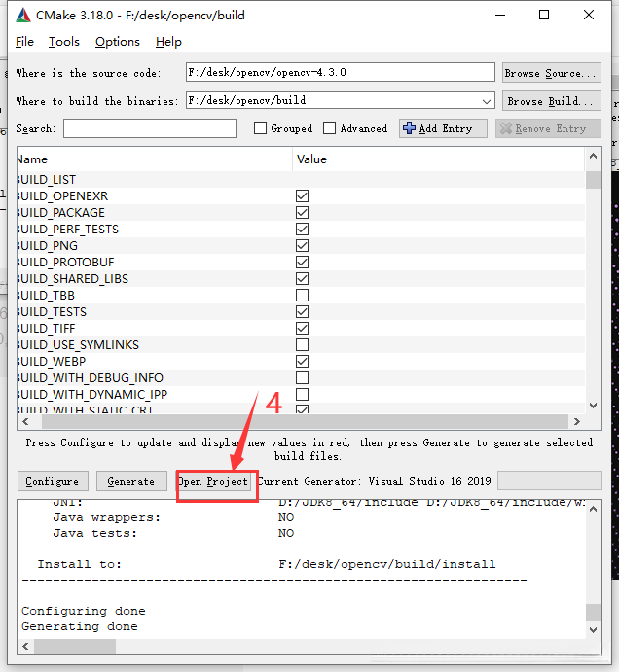Click the Generate button
The width and height of the screenshot is (619, 672).
coord(131,481)
